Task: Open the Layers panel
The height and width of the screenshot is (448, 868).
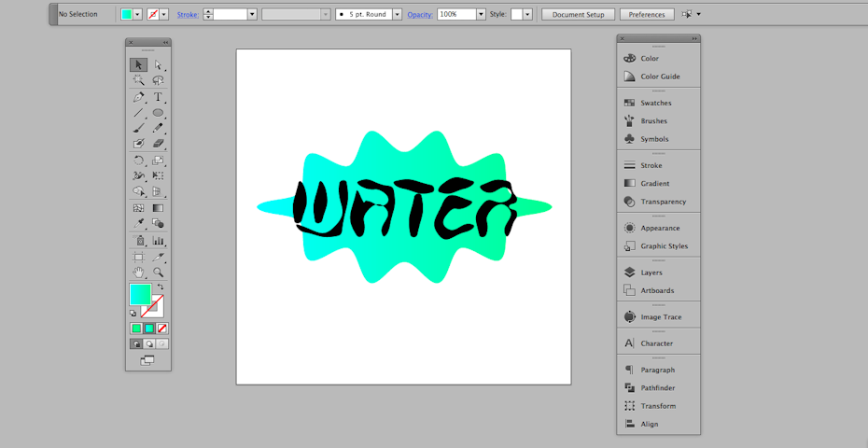Action: pyautogui.click(x=651, y=273)
